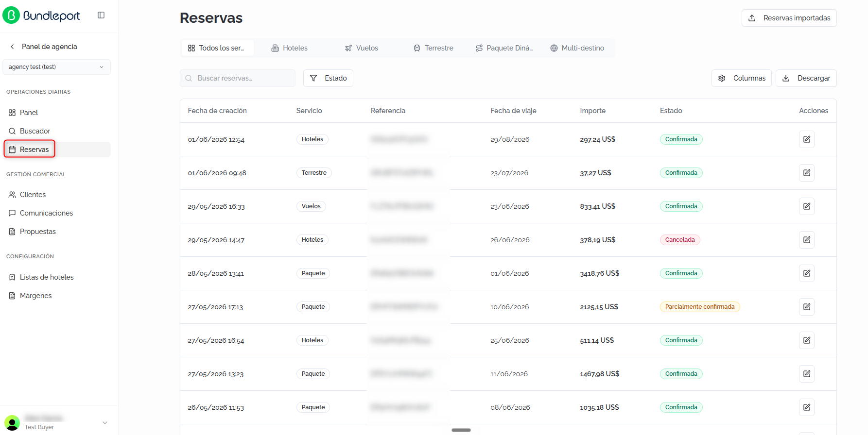This screenshot has width=868, height=435.
Task: Edit the 1467,98 US$ booking
Action: pos(807,374)
